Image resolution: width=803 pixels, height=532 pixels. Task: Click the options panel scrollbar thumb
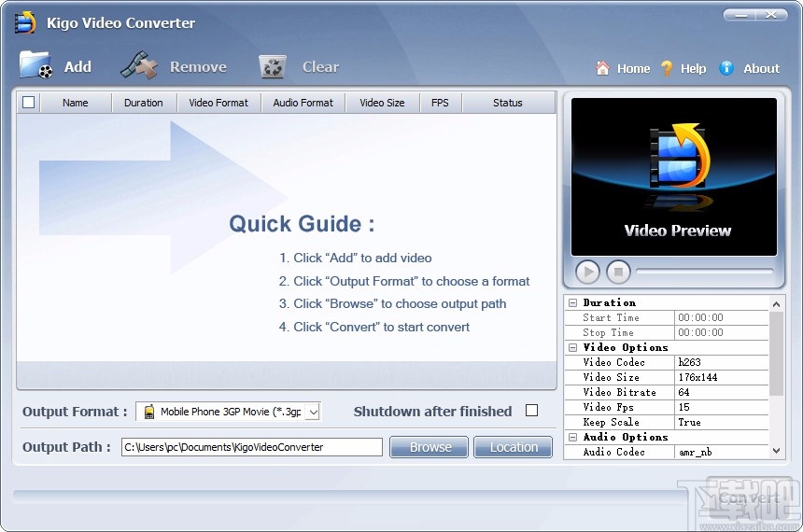[776, 354]
